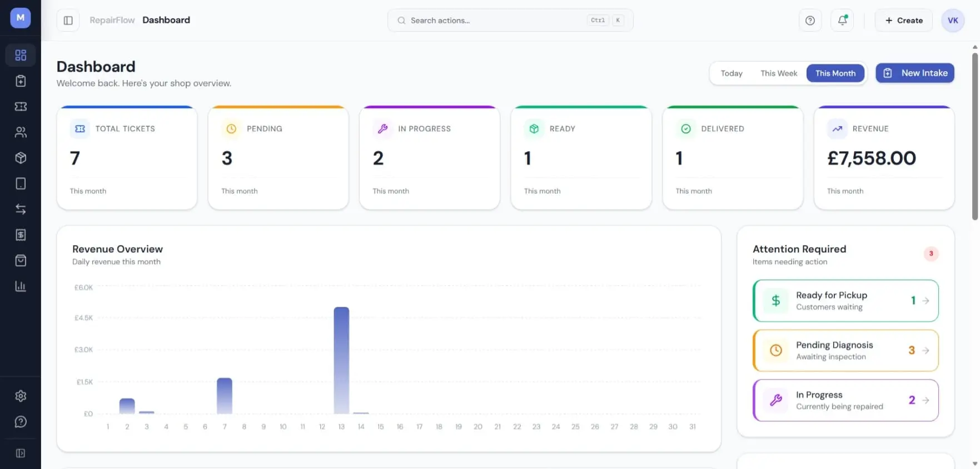Click the Pending card showing 3
Viewport: 980px width, 469px height.
click(278, 158)
